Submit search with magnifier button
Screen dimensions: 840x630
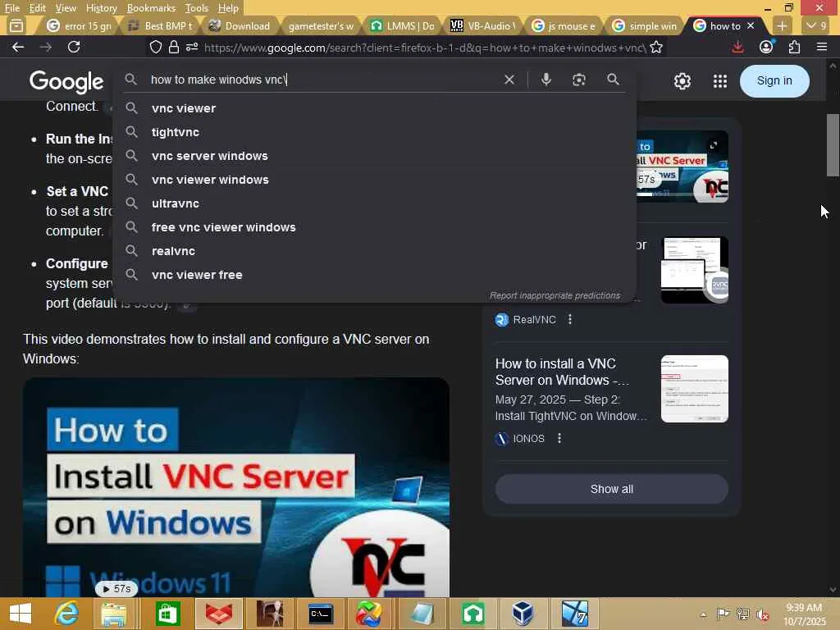pos(614,80)
